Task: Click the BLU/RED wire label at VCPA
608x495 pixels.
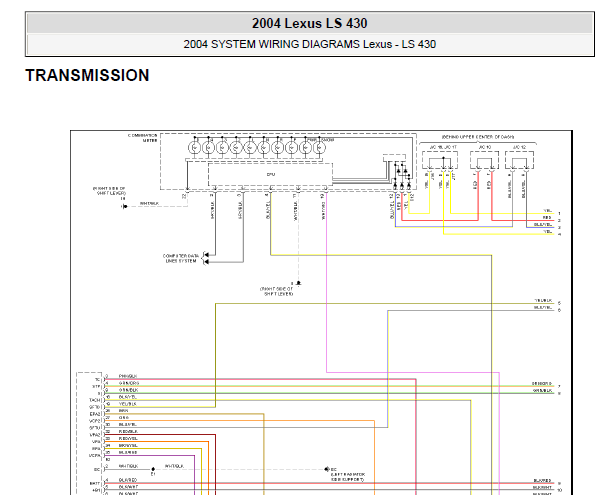Action: click(x=128, y=452)
